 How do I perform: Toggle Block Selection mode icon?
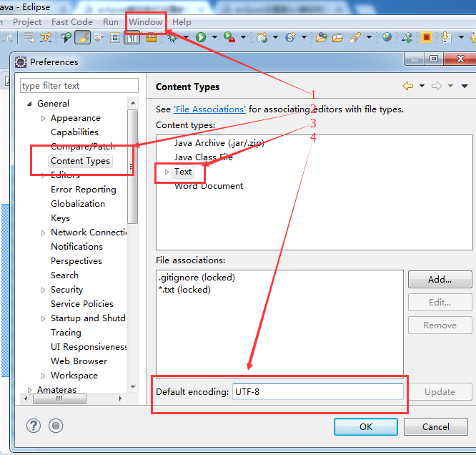115,38
